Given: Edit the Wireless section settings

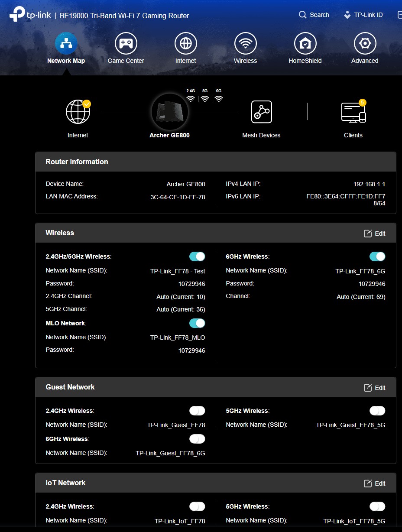Looking at the screenshot, I should click(x=375, y=234).
